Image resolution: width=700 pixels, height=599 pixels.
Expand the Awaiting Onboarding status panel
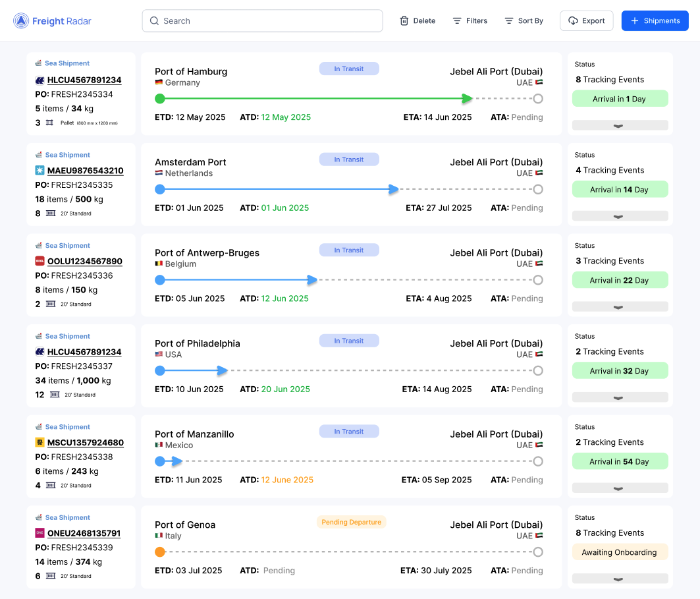[620, 579]
